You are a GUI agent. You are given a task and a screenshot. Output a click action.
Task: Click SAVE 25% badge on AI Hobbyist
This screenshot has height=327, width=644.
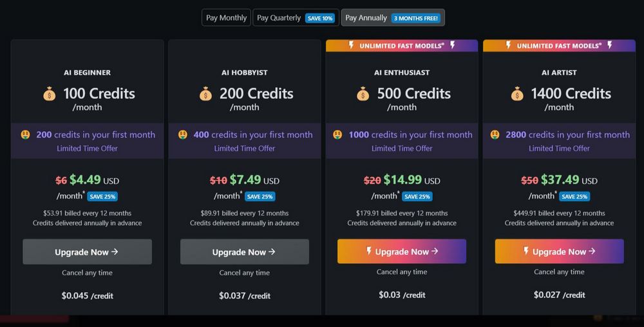tap(260, 197)
